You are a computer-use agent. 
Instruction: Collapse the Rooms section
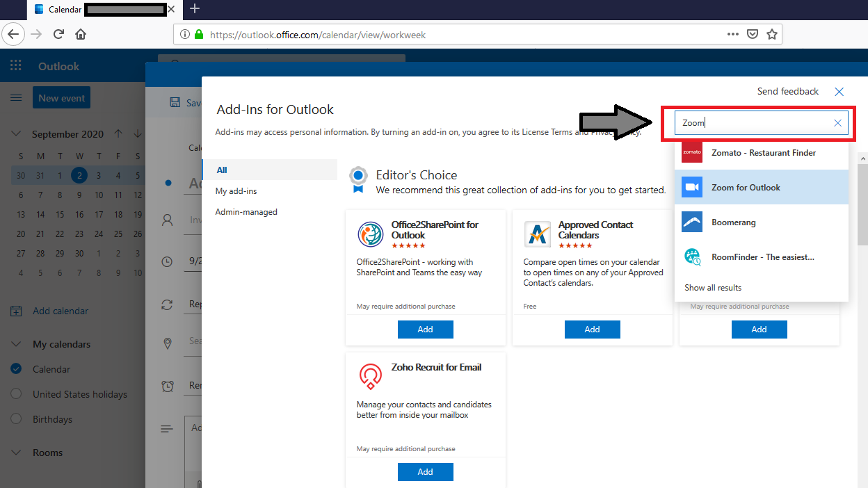point(16,453)
